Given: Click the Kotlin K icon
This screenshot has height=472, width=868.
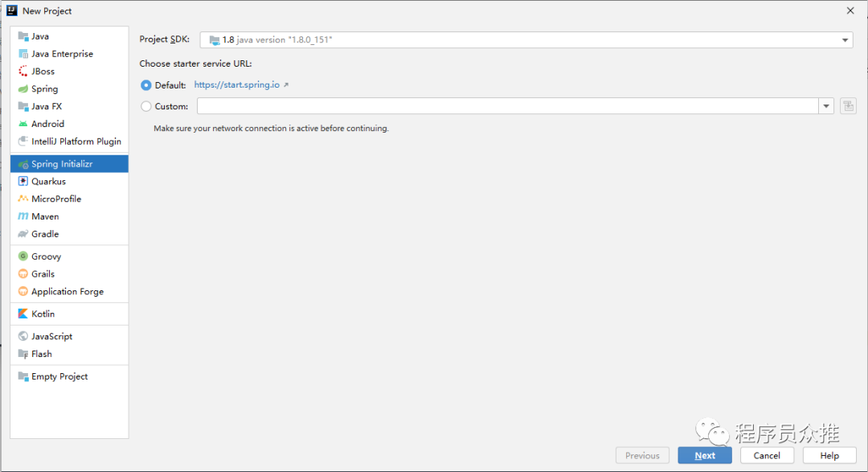Looking at the screenshot, I should [23, 314].
